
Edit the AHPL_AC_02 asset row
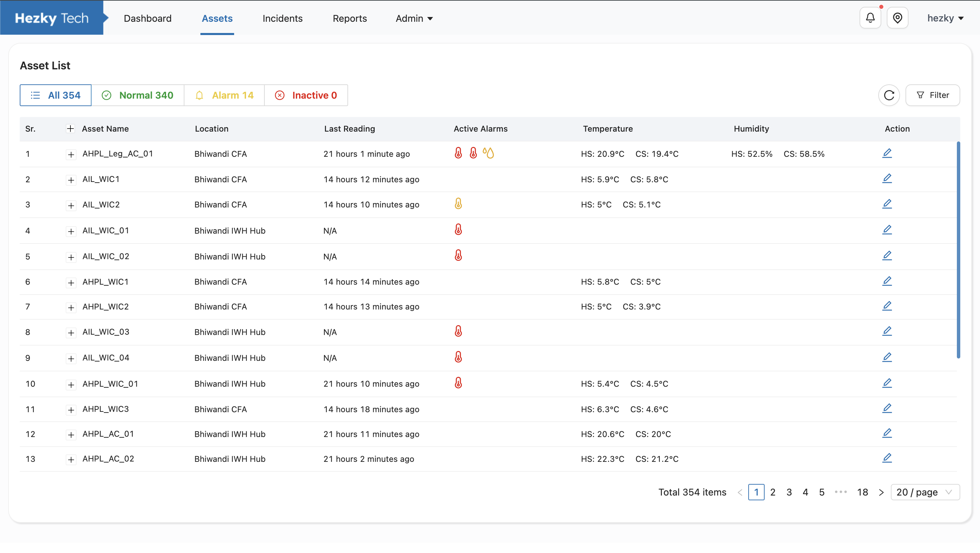click(x=887, y=458)
